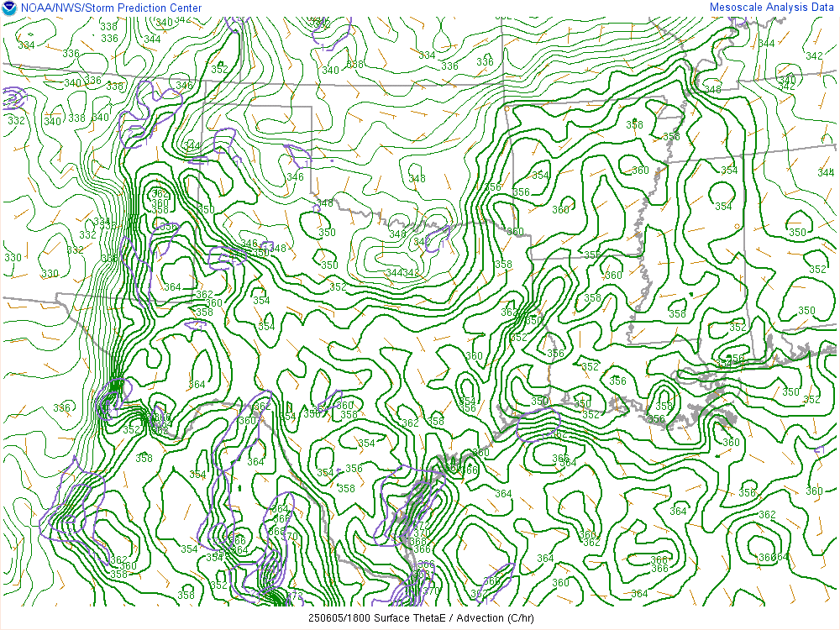The image size is (840, 630).
Task: Select the 330 label touching the left map edge
Action: point(13,258)
